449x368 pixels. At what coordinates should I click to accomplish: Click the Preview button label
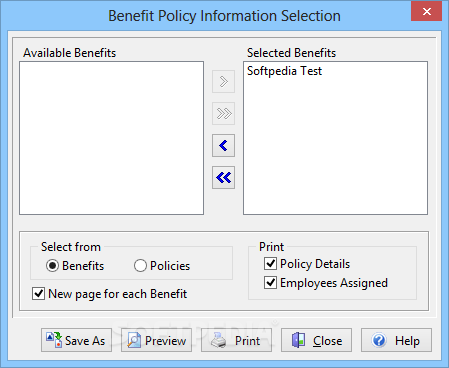(x=165, y=341)
